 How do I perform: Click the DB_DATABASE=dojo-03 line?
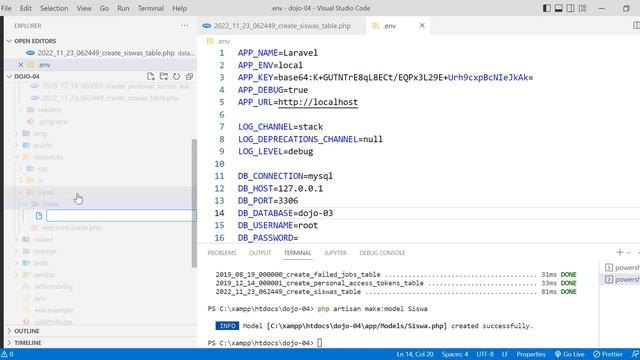[x=285, y=213]
